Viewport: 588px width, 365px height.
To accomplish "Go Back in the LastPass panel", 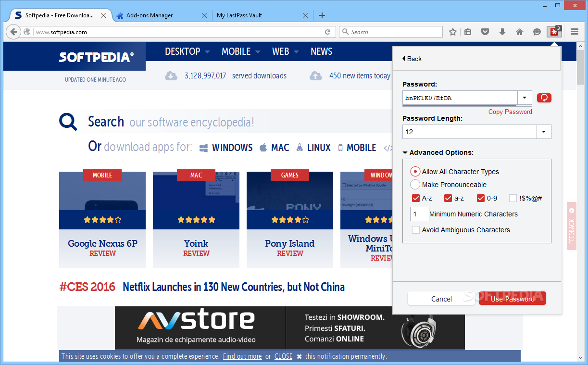I will click(412, 59).
